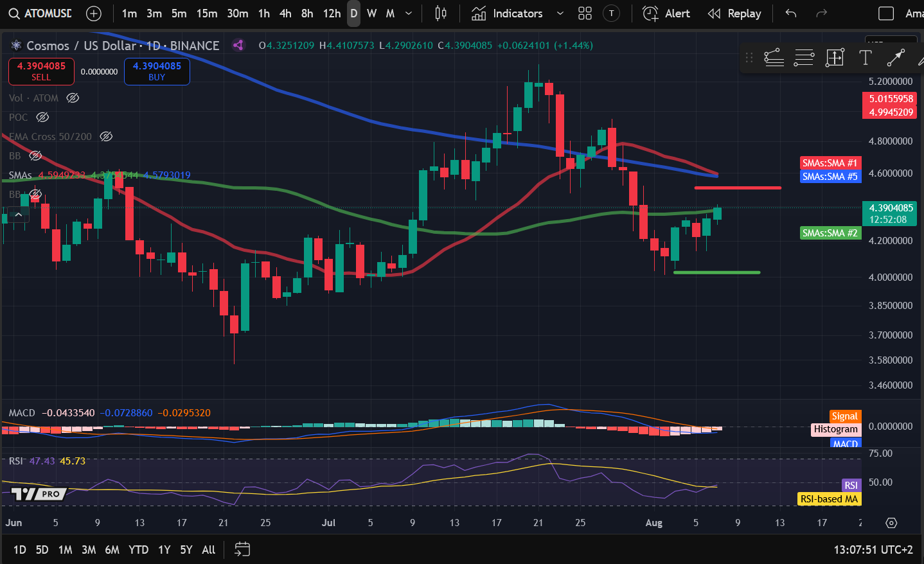Click the red horizontal resistance line
The width and height of the screenshot is (924, 564).
[x=738, y=188]
